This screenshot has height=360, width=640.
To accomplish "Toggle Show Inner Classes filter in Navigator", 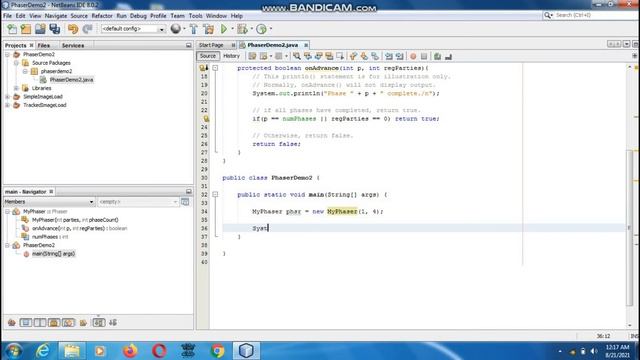I will pos(68,323).
